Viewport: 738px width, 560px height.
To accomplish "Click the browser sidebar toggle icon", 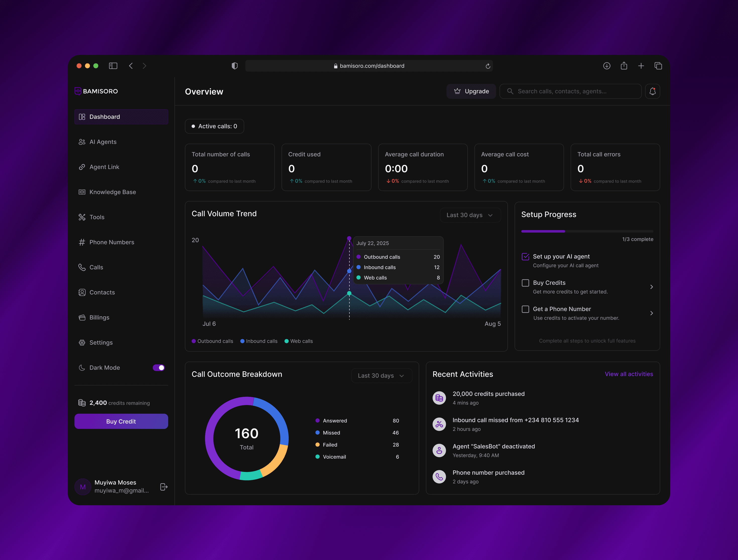I will (x=113, y=66).
